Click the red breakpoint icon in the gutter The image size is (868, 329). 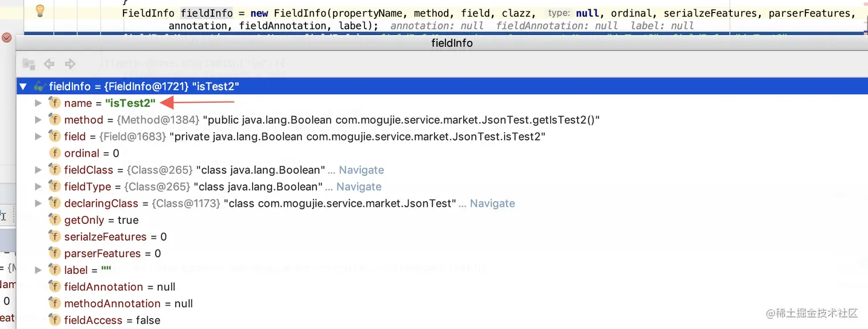tap(6, 38)
